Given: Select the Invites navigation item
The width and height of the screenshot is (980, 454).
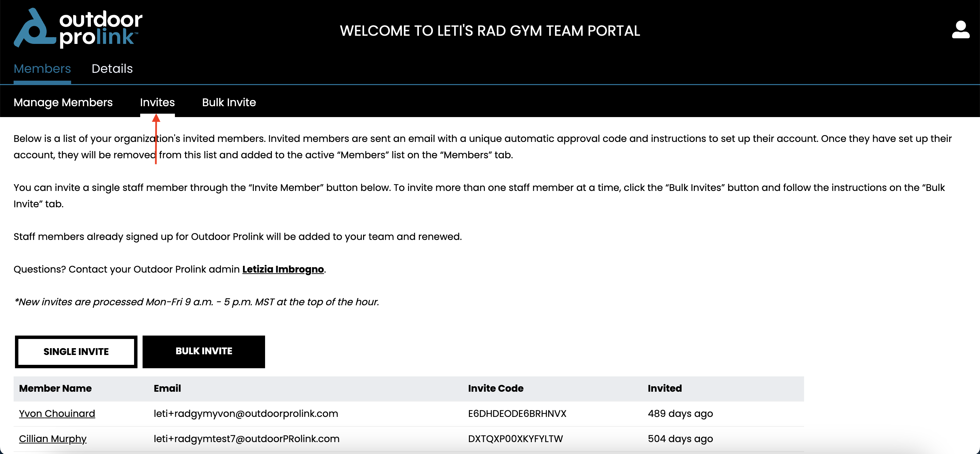Looking at the screenshot, I should click(157, 102).
